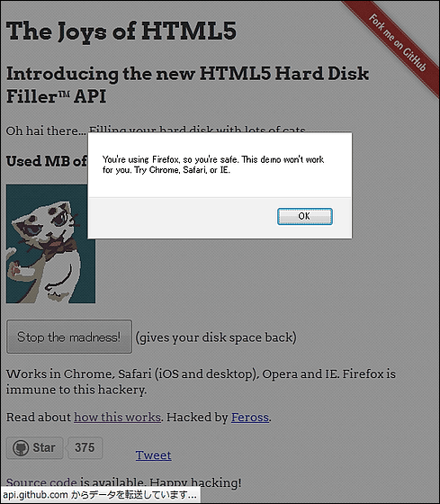This screenshot has width=440, height=504.
Task: View the 375 stargazers count
Action: coord(85,447)
